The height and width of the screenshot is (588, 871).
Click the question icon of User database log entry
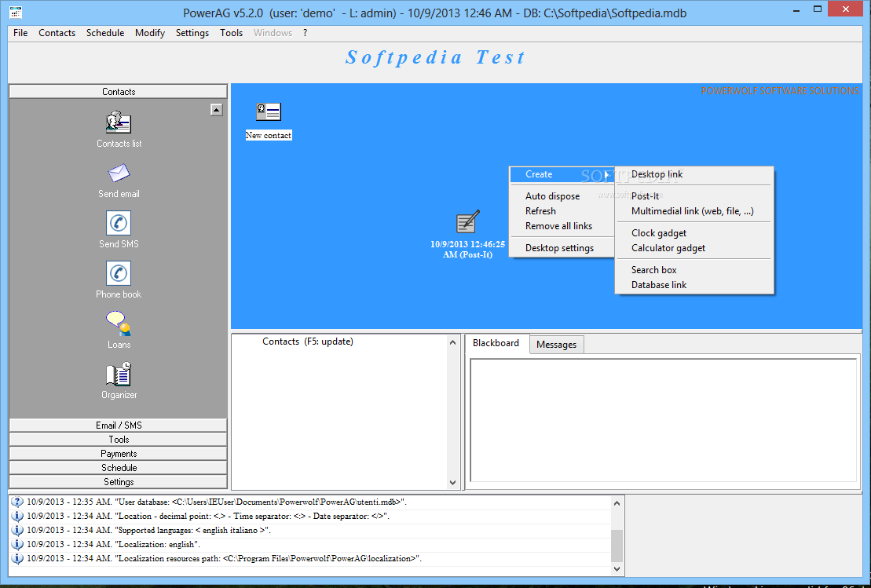click(x=17, y=502)
